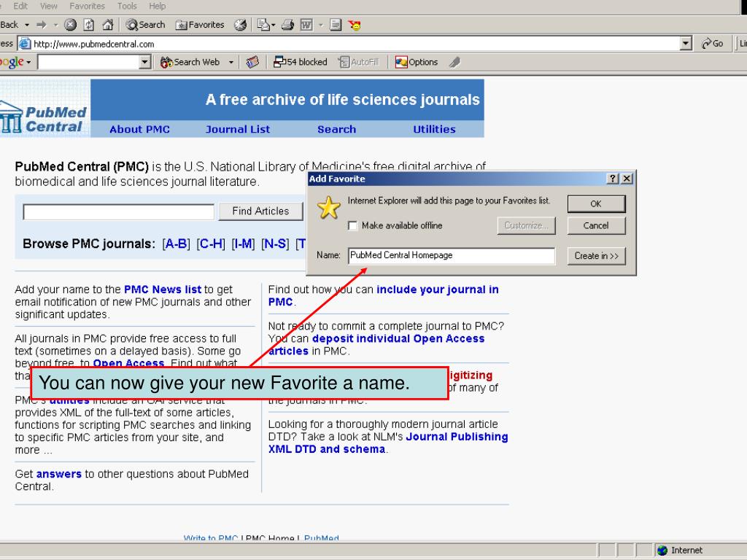Image resolution: width=747 pixels, height=560 pixels.
Task: Click the Messenger smiley icon
Action: (x=355, y=25)
